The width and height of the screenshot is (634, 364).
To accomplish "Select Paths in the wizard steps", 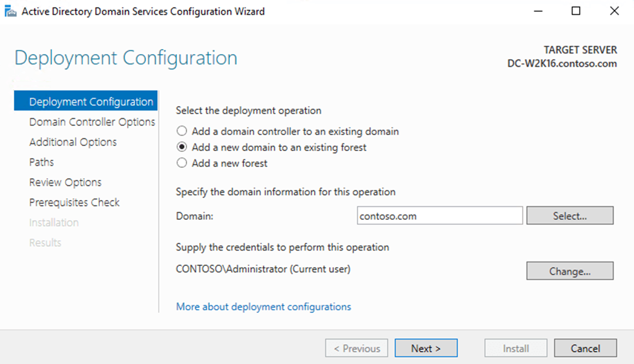I will tap(42, 162).
